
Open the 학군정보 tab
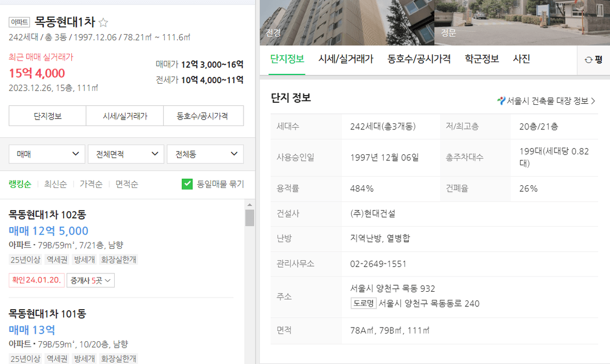click(x=482, y=59)
